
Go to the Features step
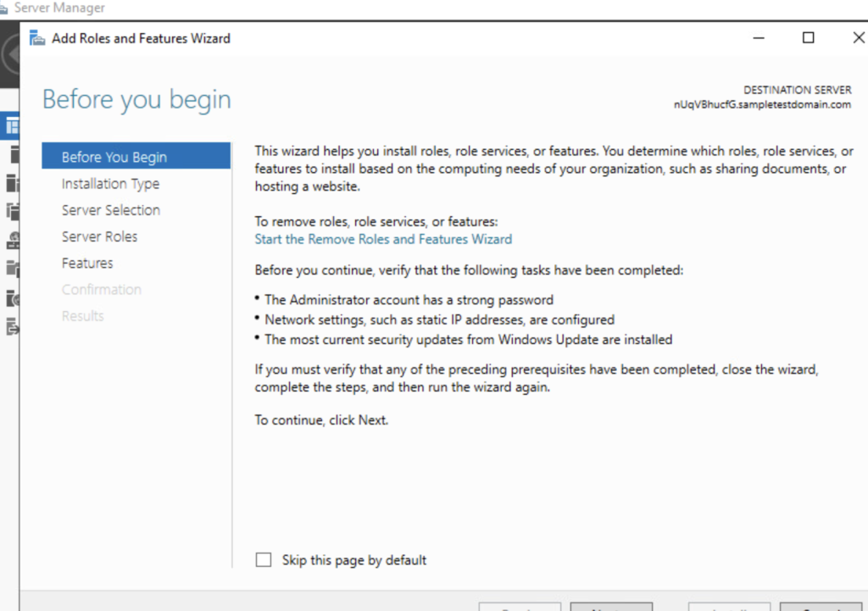click(x=86, y=263)
